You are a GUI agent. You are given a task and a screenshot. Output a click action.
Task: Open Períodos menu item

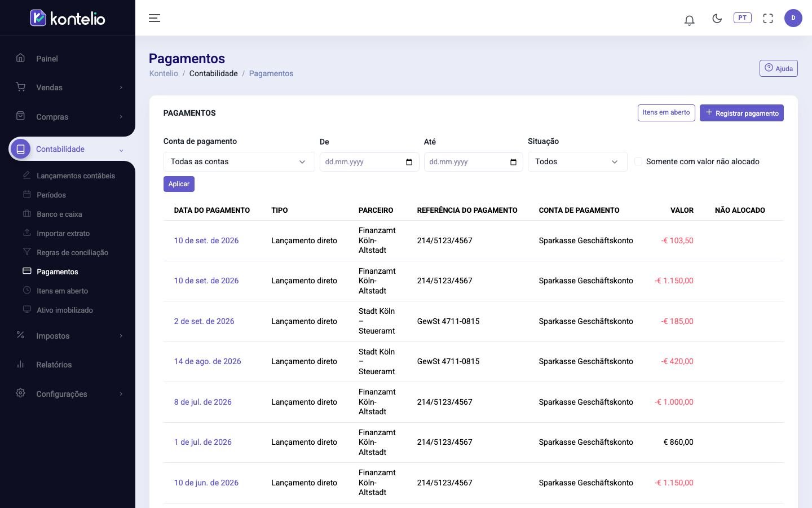[x=51, y=195]
